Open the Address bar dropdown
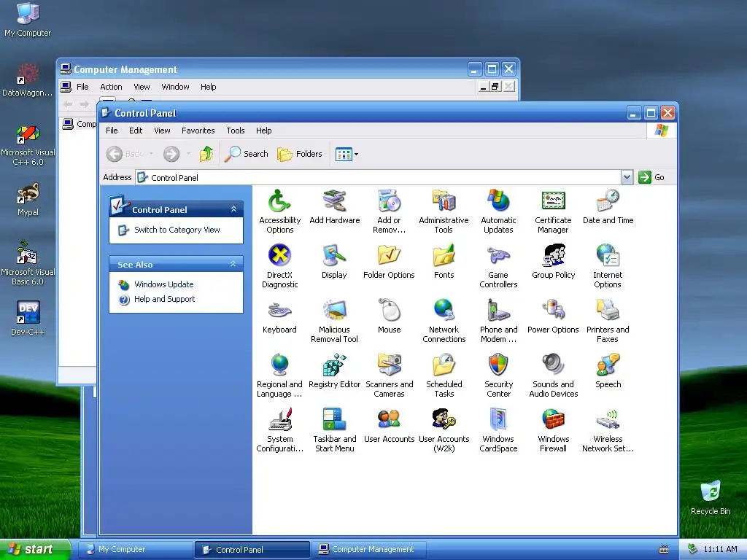 click(x=627, y=178)
